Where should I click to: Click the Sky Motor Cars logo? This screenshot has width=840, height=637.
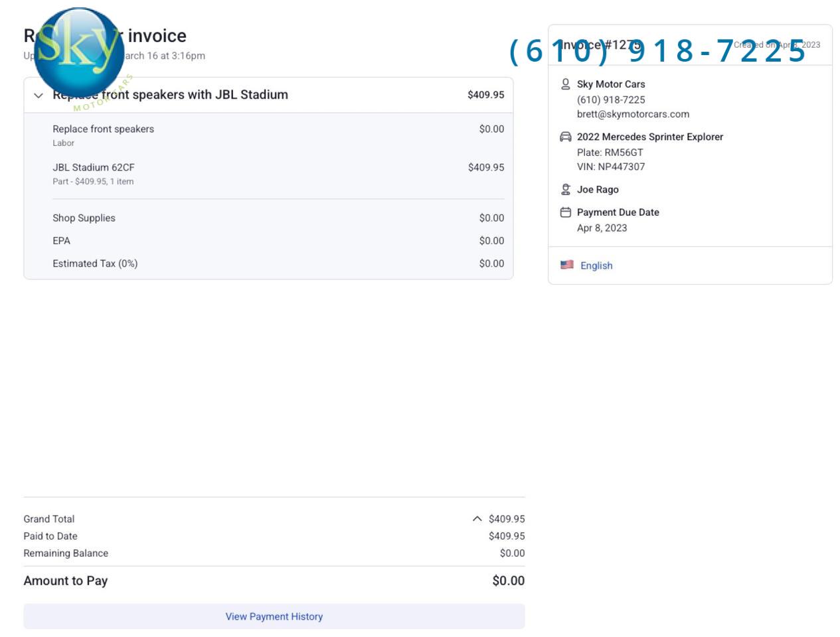pyautogui.click(x=79, y=54)
